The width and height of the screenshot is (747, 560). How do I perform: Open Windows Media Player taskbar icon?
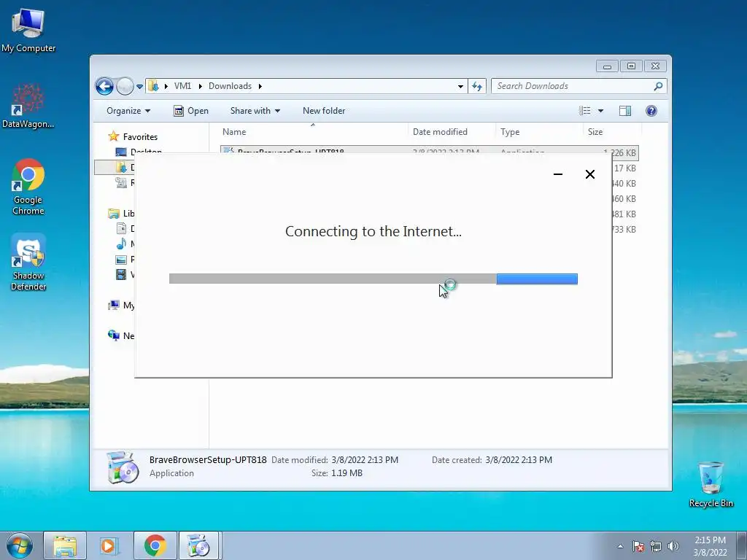pyautogui.click(x=109, y=545)
